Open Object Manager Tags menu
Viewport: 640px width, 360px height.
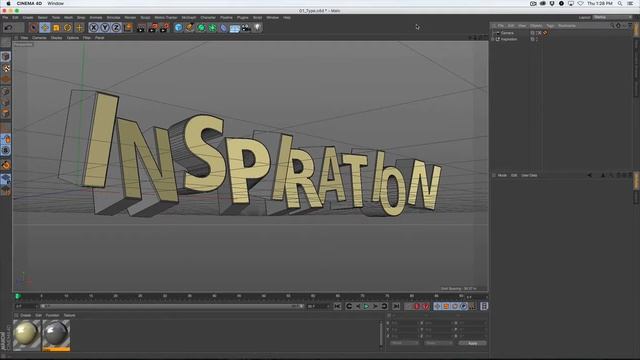coord(550,26)
